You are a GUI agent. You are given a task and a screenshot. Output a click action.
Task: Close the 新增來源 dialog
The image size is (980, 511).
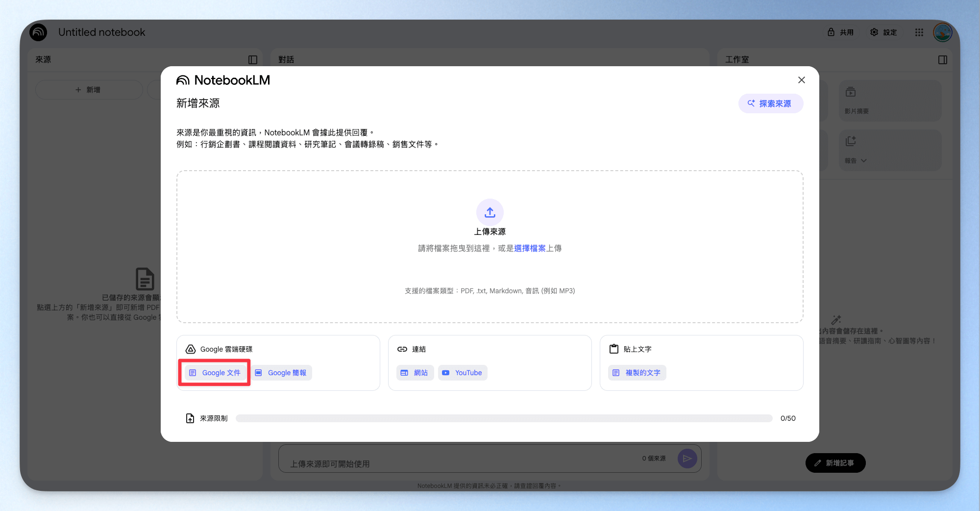(802, 80)
